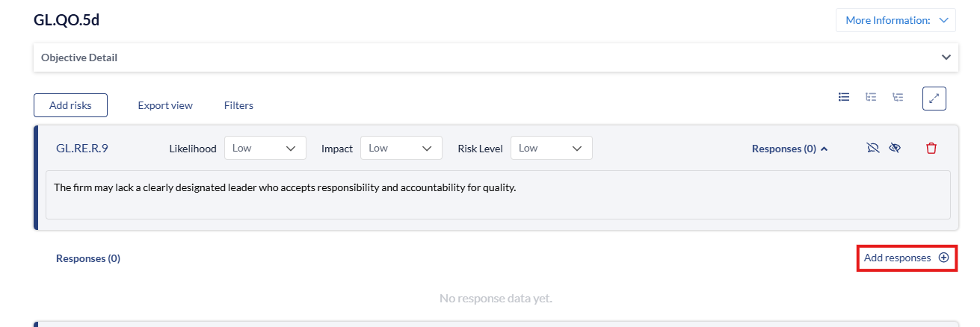Click the plus circle beside Add responses
The width and height of the screenshot is (980, 327).
click(x=944, y=258)
